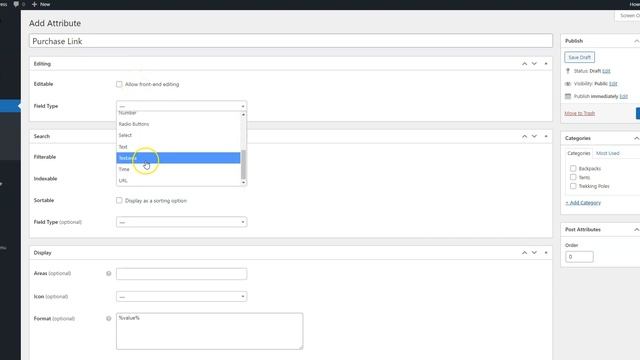Click the Status pin icon in Publish box

568,71
